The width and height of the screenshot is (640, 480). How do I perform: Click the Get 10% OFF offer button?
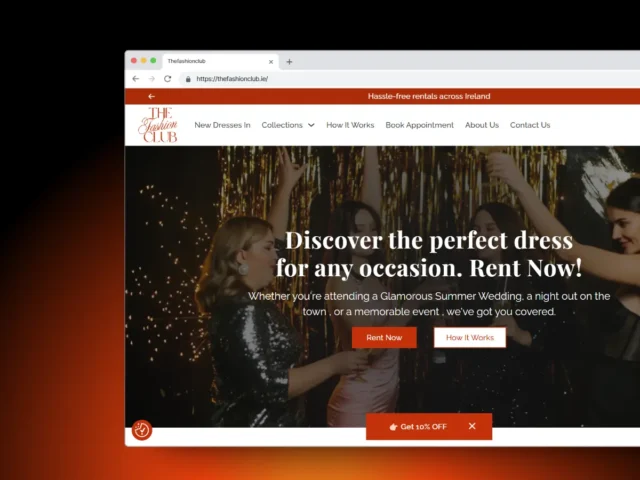click(429, 427)
